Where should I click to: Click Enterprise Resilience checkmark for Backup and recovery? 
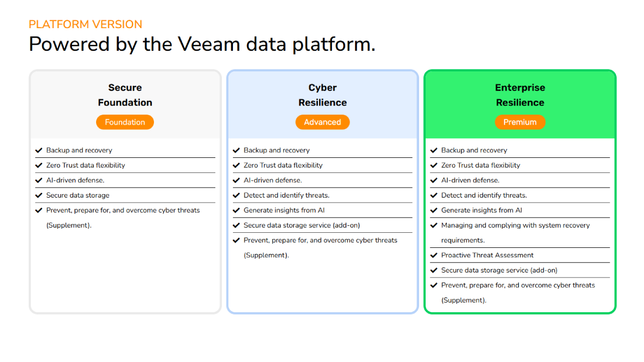pyautogui.click(x=434, y=150)
